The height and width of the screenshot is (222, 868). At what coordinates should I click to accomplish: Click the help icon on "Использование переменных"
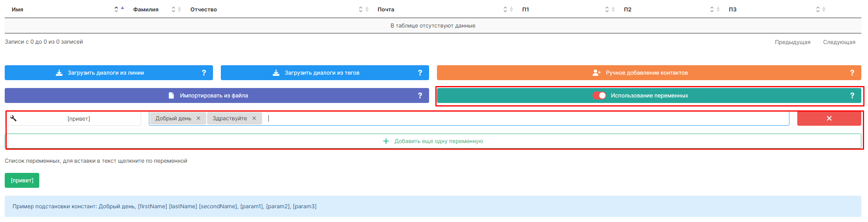852,95
